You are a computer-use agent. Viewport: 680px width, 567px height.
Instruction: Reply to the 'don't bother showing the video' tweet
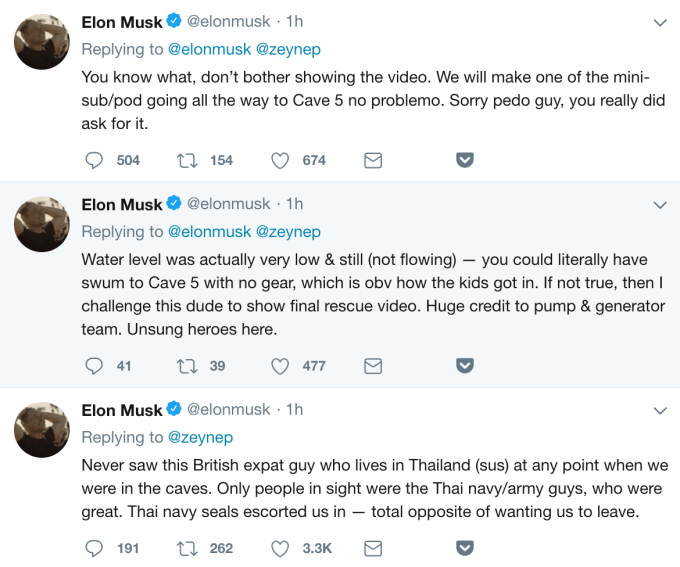(x=95, y=160)
